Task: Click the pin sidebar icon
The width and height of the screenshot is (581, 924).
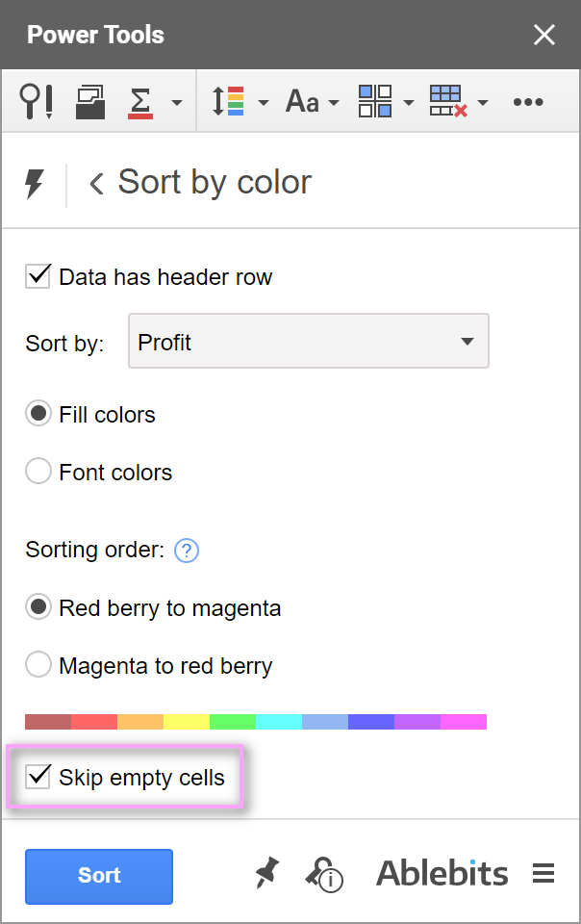Action: 266,873
